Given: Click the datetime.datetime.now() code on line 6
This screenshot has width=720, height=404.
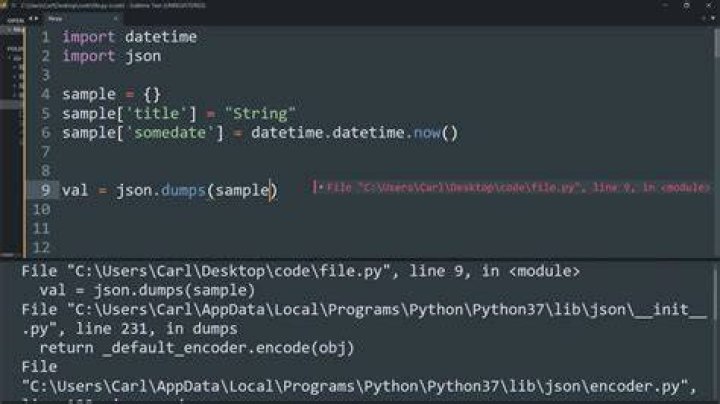Looking at the screenshot, I should click(354, 133).
